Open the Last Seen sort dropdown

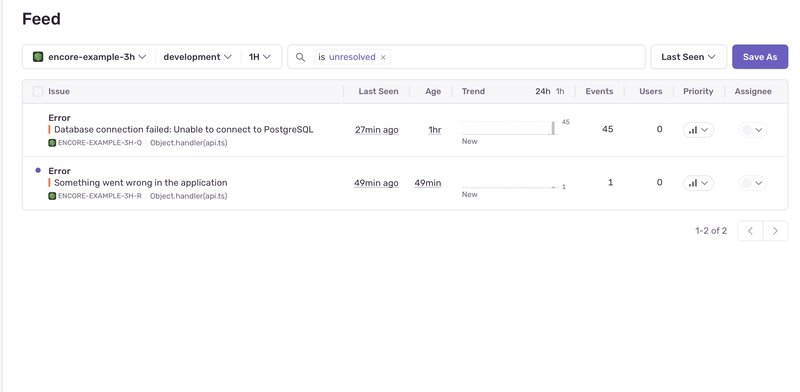pyautogui.click(x=688, y=57)
